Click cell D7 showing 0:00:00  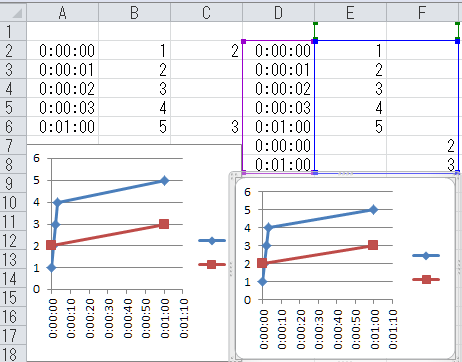click(279, 145)
